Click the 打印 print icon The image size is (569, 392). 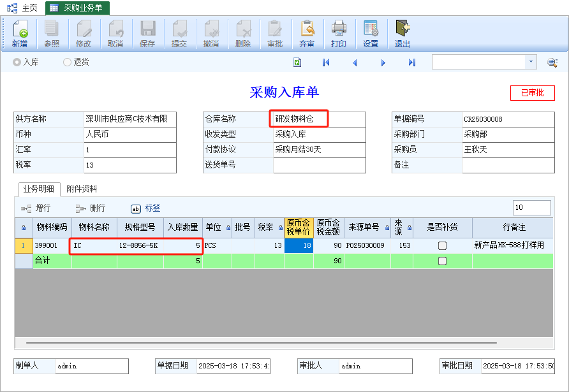pyautogui.click(x=339, y=34)
